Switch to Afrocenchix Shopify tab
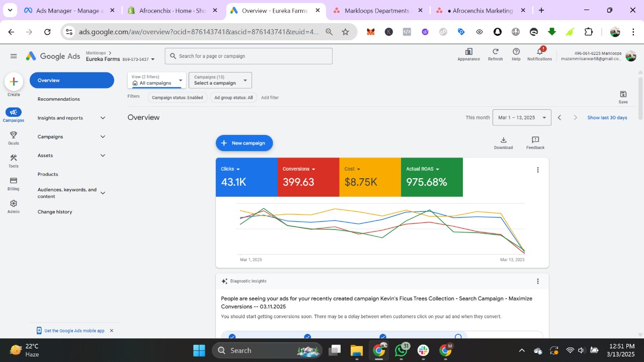This screenshot has height=362, width=644. pos(172,11)
